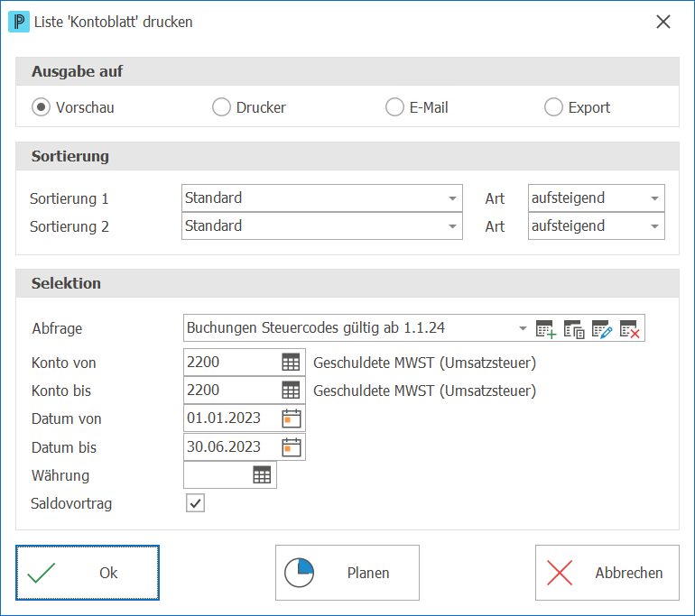695x616 pixels.
Task: Close the Kontoblatt drucken dialog
Action: point(663,22)
